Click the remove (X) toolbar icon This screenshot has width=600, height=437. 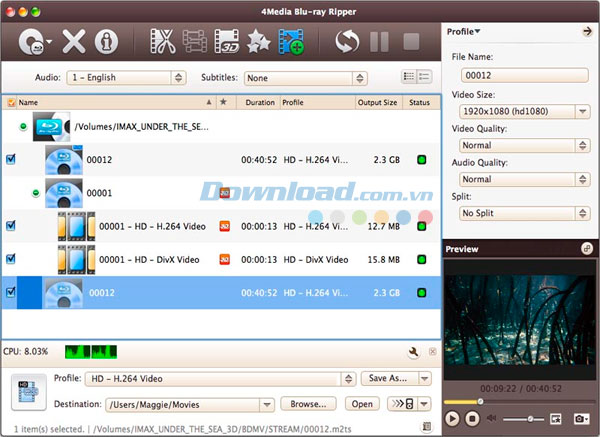(x=74, y=42)
